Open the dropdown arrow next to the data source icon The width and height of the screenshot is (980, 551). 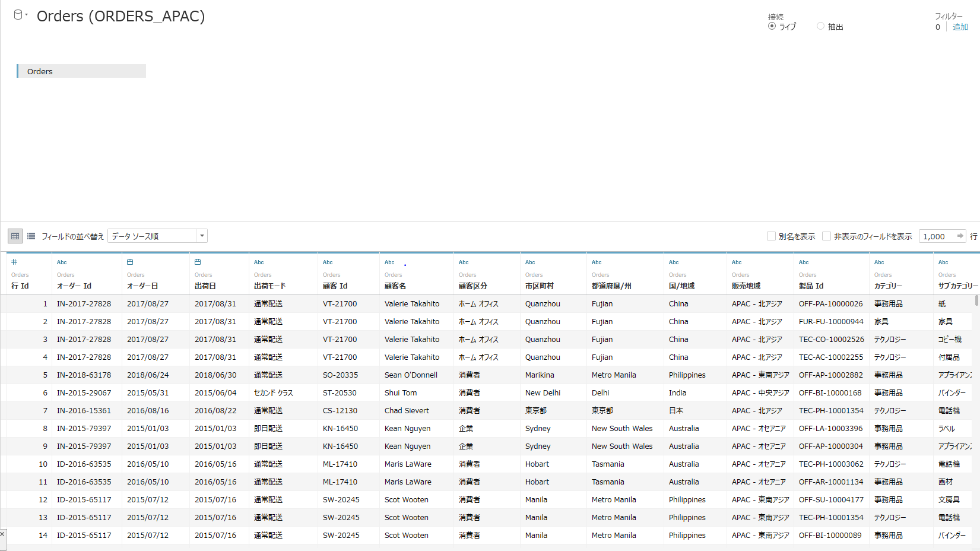25,15
